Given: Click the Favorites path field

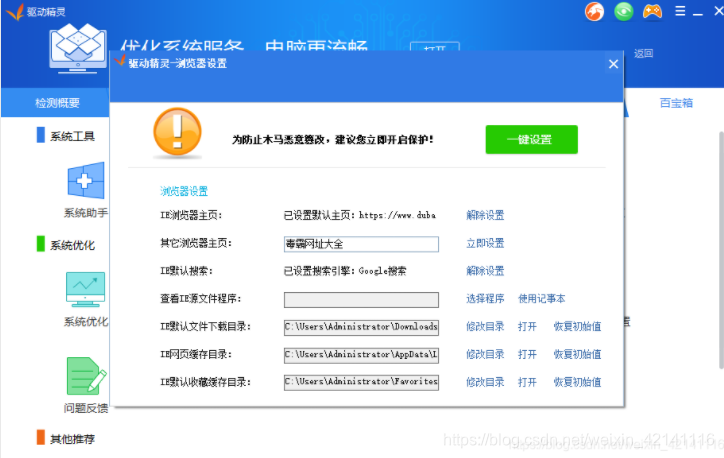Looking at the screenshot, I should click(x=361, y=382).
